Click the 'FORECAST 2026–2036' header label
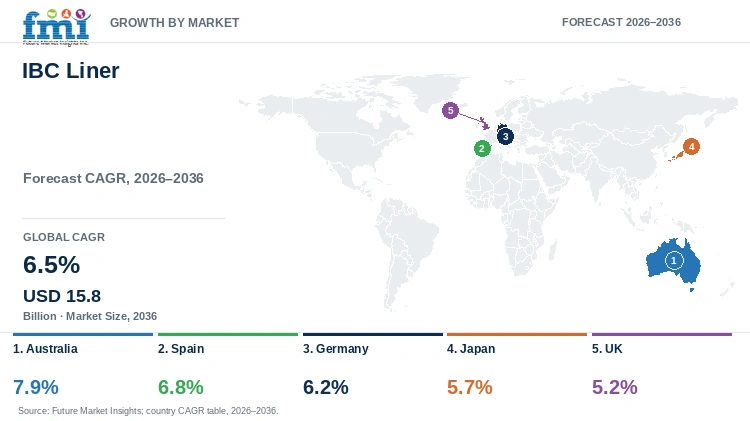750x421 pixels. 621,22
